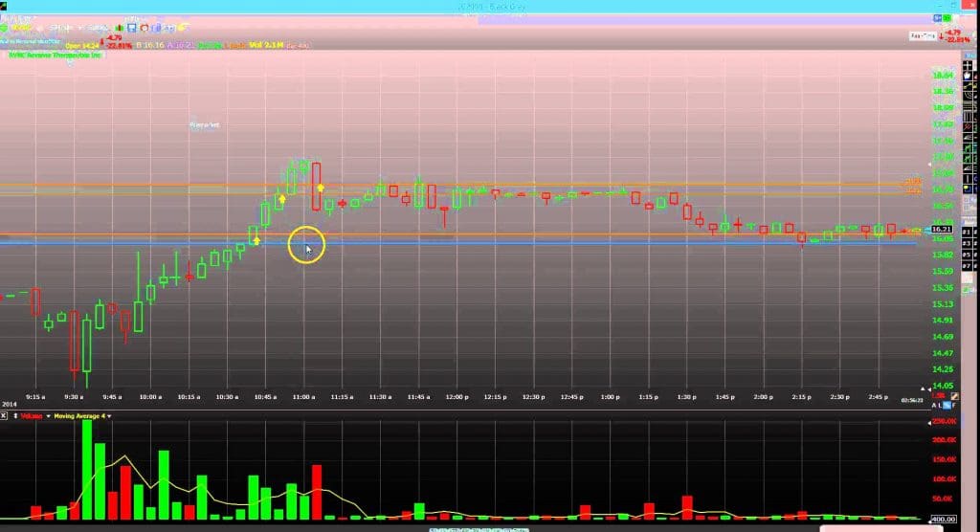Close the Volume indicator panel
The width and height of the screenshot is (980, 532).
[x=5, y=416]
